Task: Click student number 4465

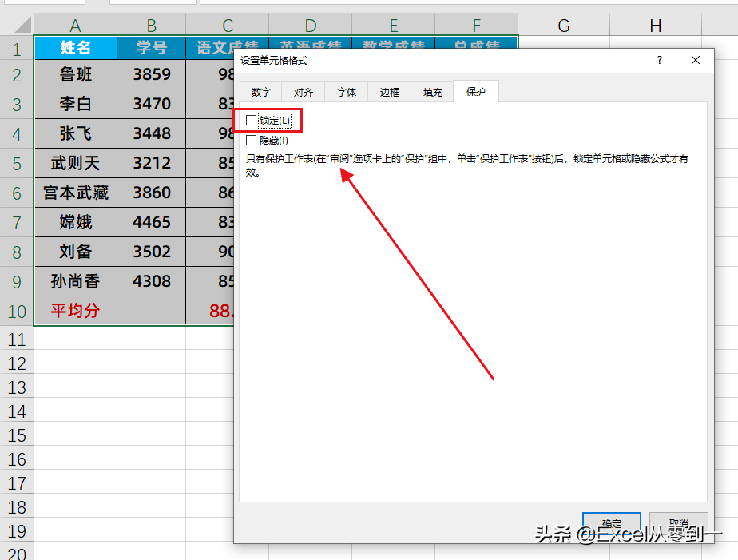Action: pyautogui.click(x=151, y=222)
